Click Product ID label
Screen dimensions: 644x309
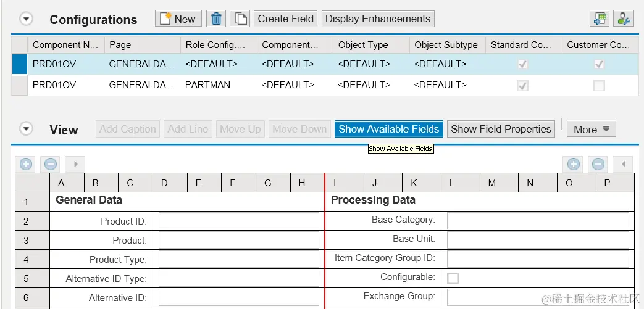[123, 221]
